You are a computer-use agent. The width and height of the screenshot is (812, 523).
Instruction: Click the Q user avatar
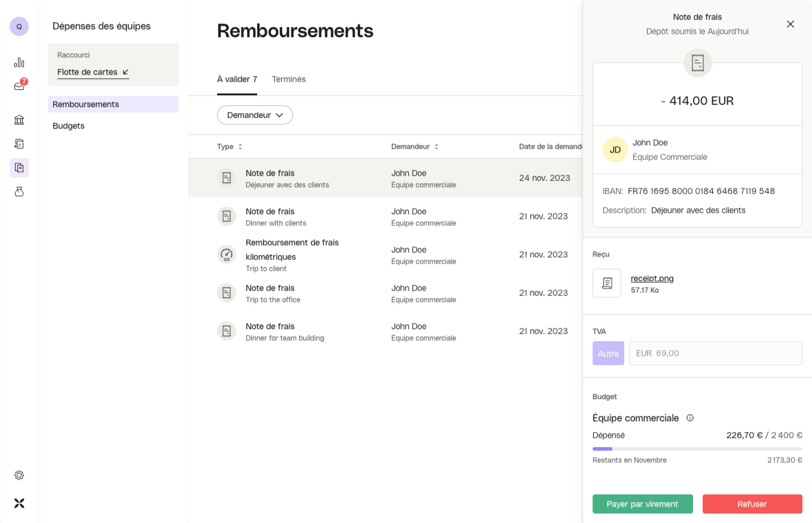pos(19,26)
